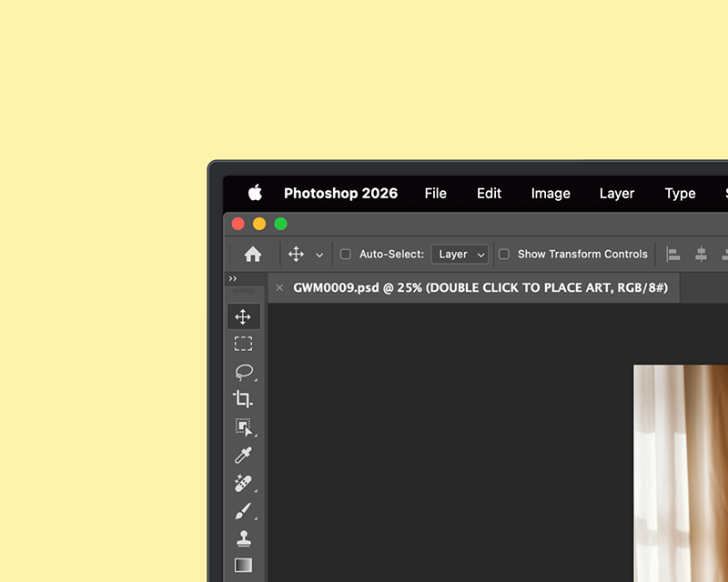Click the Home icon in options bar
The image size is (728, 582).
tap(253, 254)
